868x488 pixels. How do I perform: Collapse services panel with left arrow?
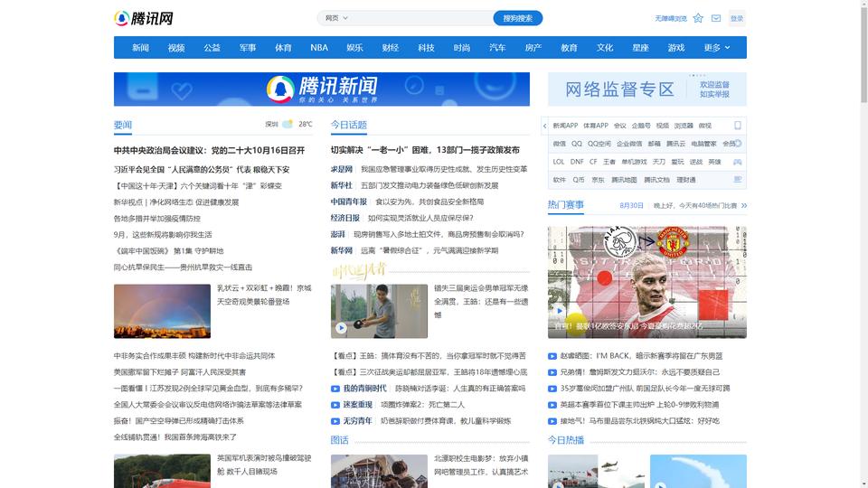(544, 127)
